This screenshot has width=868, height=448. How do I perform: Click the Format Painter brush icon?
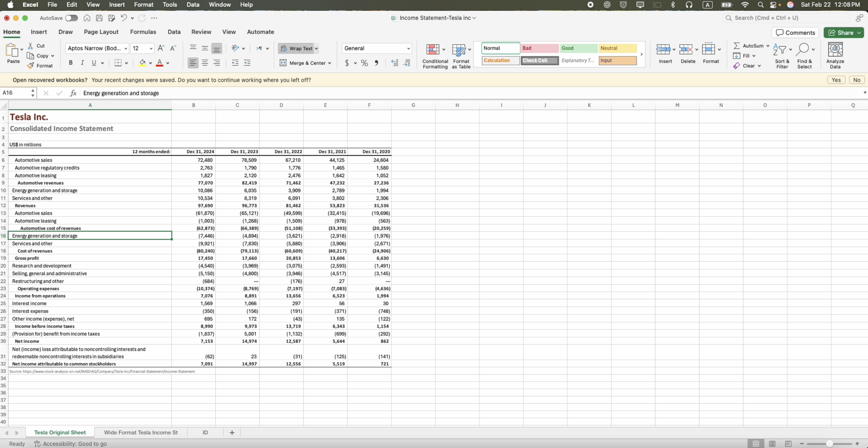pos(31,66)
